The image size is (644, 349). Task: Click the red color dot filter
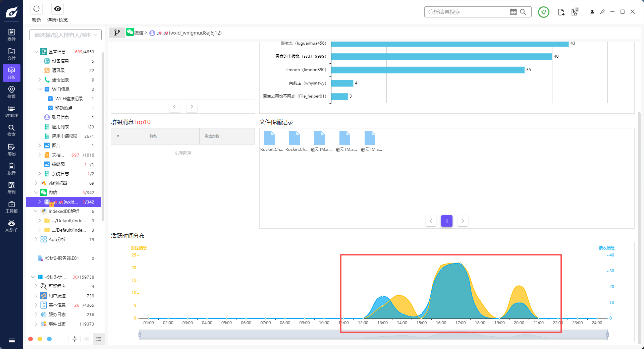pos(31,339)
